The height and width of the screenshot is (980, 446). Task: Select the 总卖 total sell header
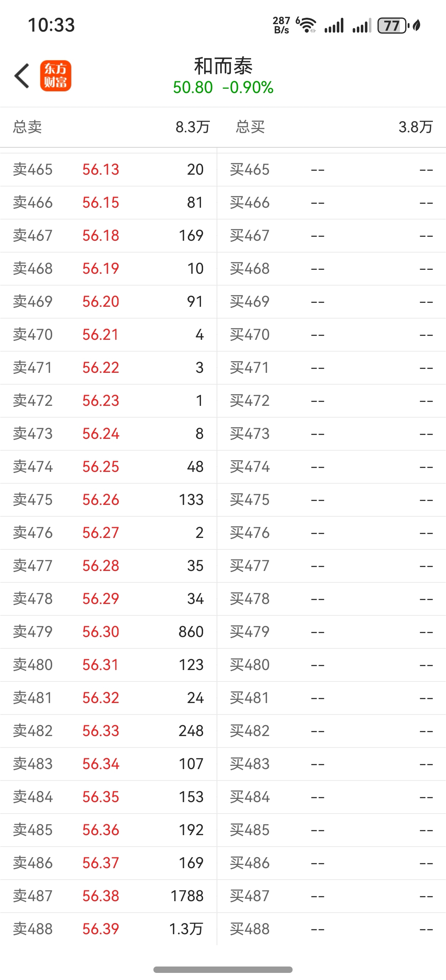(27, 127)
